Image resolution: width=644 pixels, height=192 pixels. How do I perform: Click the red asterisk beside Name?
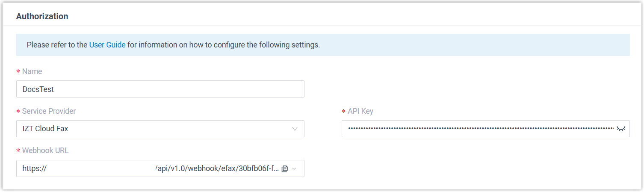click(x=18, y=72)
